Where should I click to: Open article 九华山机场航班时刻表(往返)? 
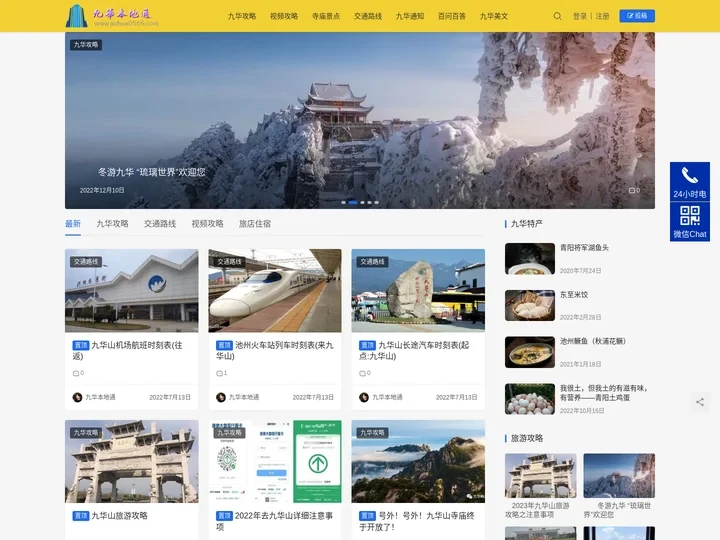coord(128,350)
